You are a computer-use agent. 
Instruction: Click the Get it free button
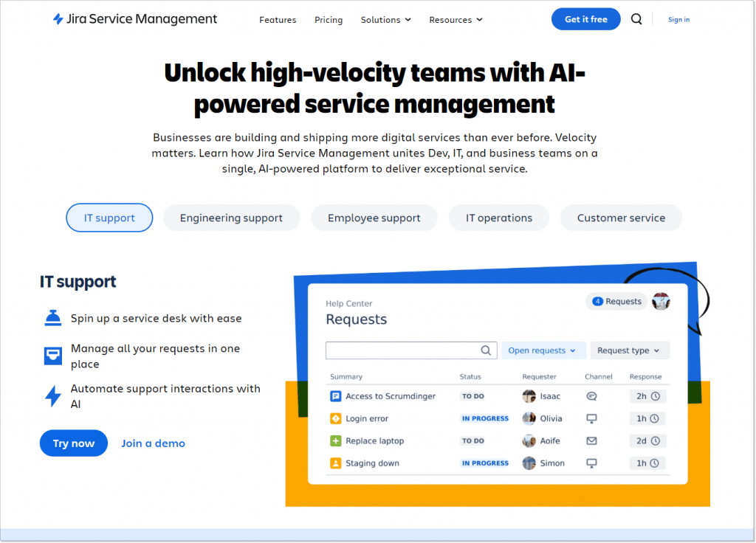(x=585, y=19)
